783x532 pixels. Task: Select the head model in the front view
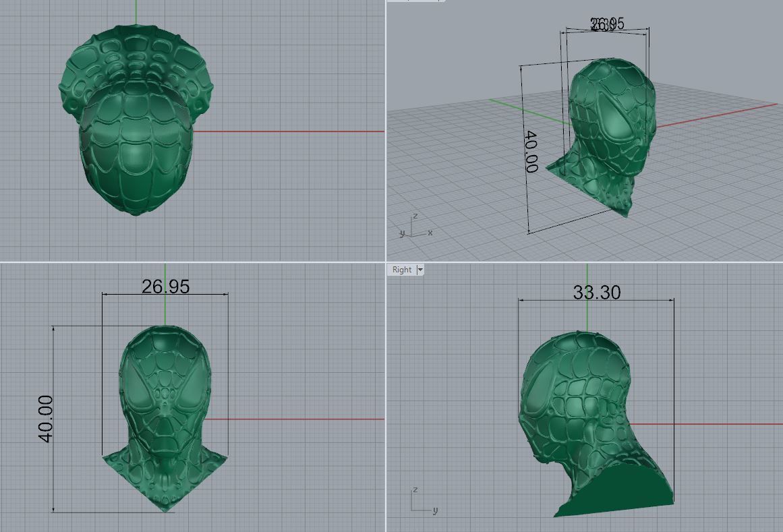165,418
